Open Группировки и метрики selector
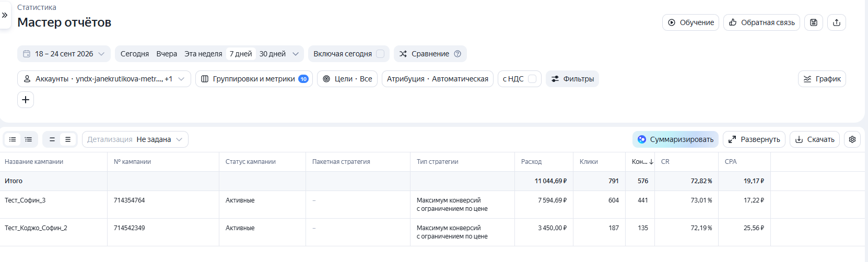Viewport: 868px width, 262px height. [x=254, y=79]
